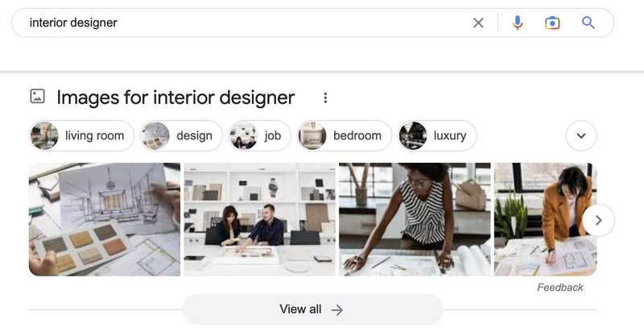Click into the search input field
Screen dimensions: 644x336
[x=242, y=23]
